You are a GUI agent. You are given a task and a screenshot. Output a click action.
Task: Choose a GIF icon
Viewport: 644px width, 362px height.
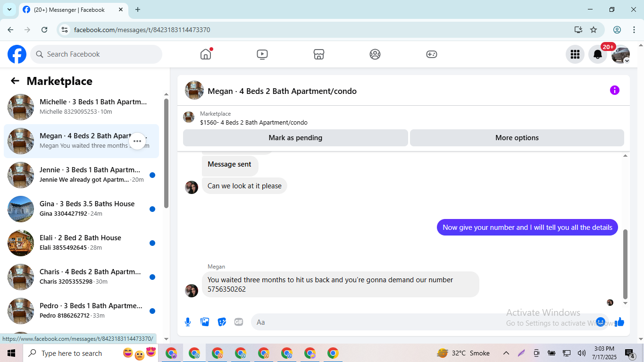pyautogui.click(x=239, y=322)
